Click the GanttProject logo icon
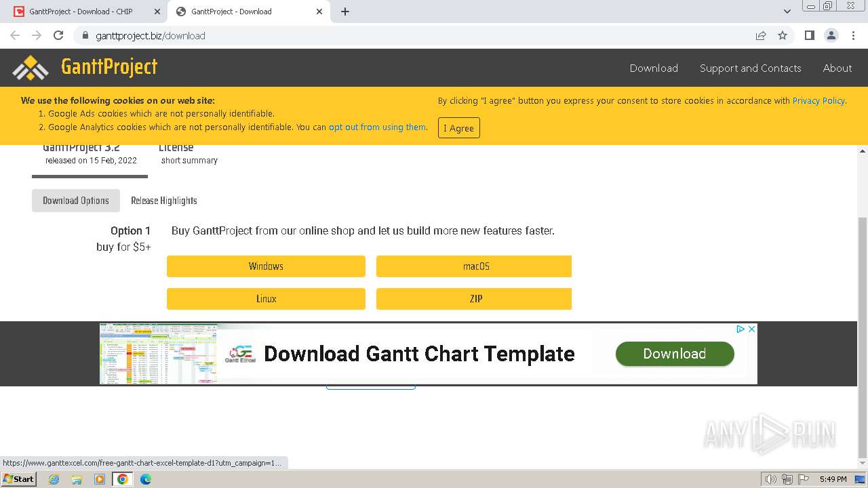868x488 pixels. pyautogui.click(x=31, y=68)
